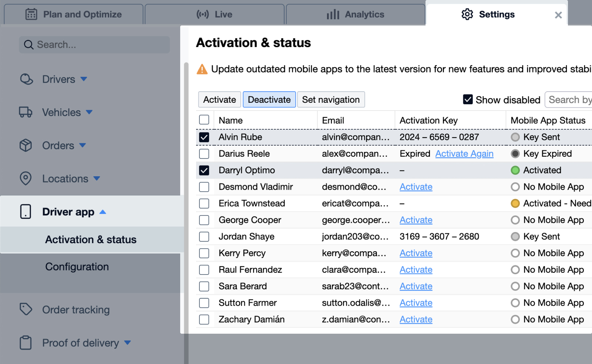Check the Jordan Shaye row checkbox
Viewport: 592px width, 364px height.
[x=204, y=237]
